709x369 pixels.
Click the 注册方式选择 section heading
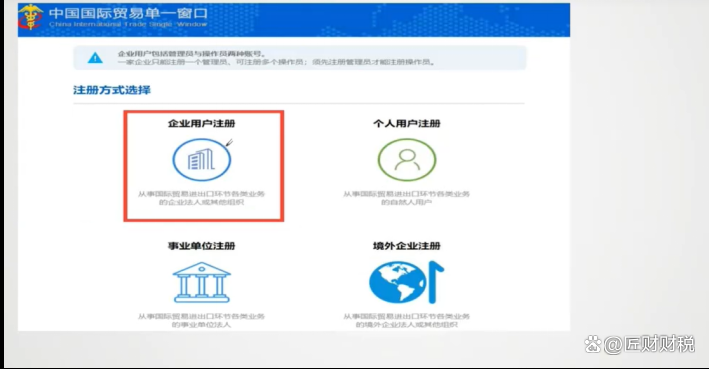(x=112, y=90)
